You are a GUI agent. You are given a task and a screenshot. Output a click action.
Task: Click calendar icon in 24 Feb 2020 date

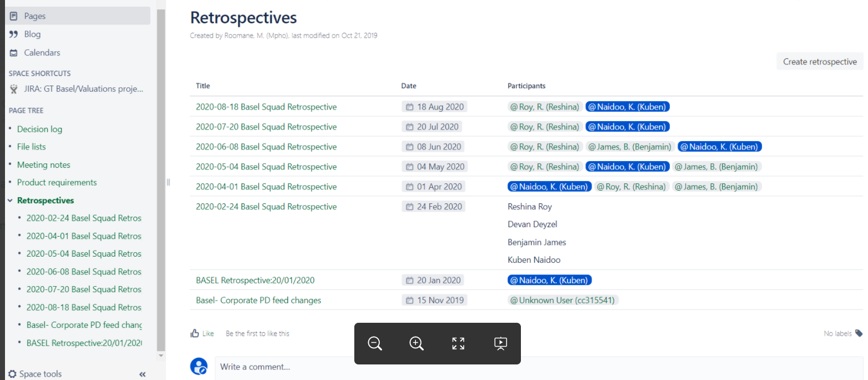coord(410,207)
